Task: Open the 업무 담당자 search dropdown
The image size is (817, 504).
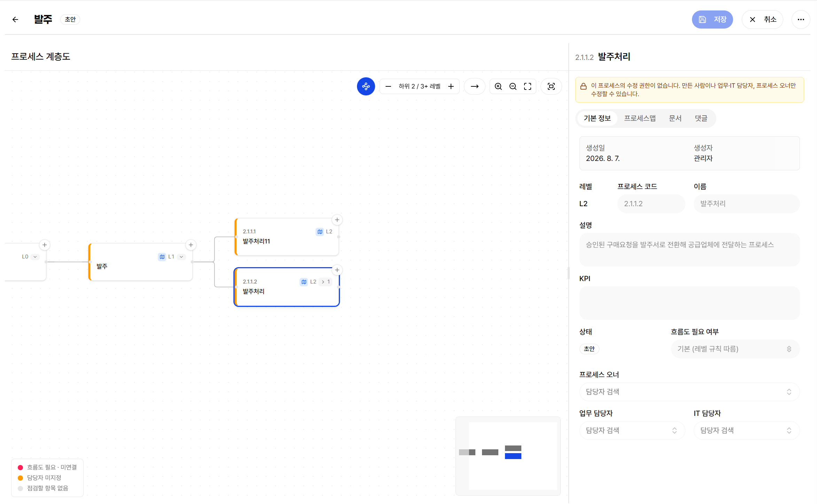Action: (x=632, y=431)
